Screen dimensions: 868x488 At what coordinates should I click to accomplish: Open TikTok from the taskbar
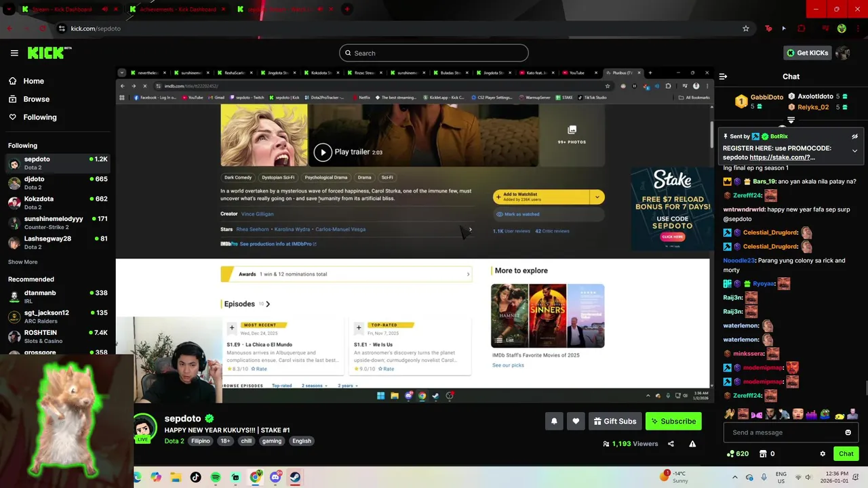[x=195, y=477]
